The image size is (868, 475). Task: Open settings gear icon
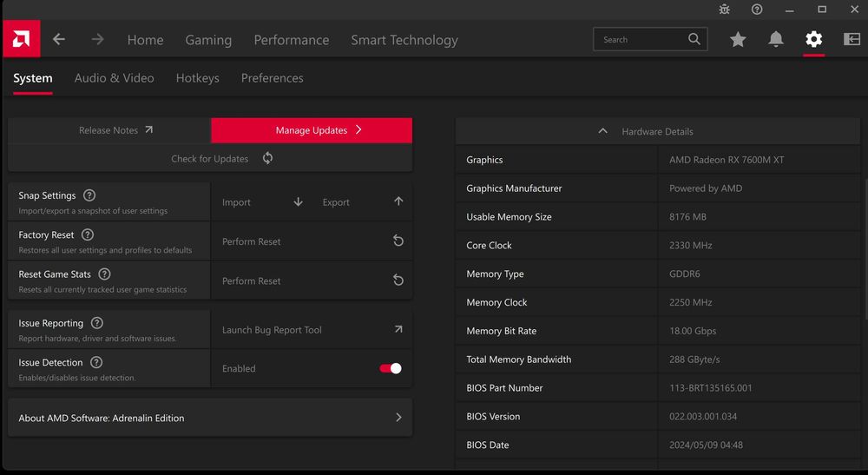(813, 39)
